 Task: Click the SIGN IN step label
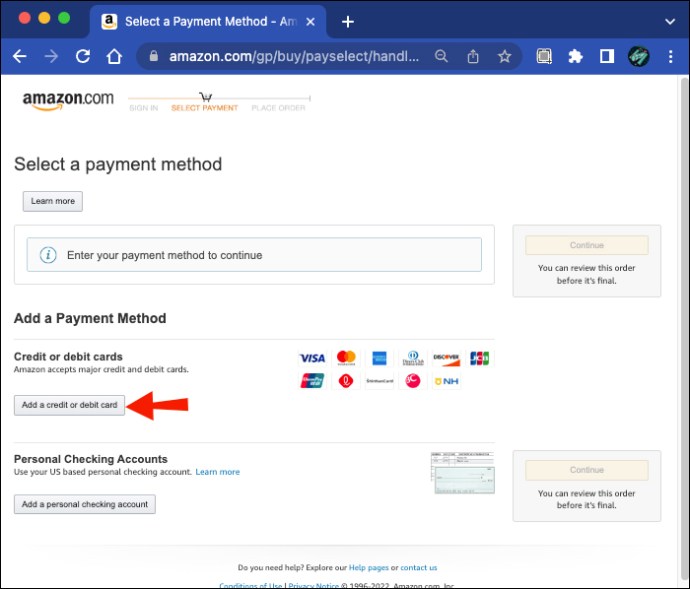[143, 108]
